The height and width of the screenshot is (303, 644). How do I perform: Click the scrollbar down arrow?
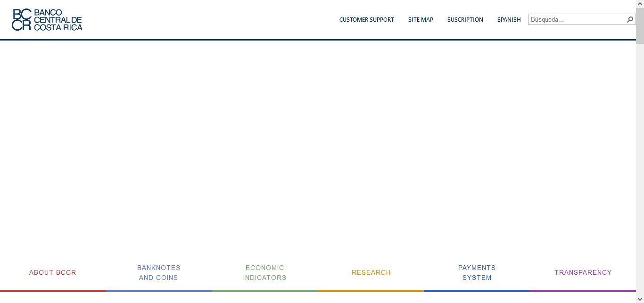(x=640, y=299)
